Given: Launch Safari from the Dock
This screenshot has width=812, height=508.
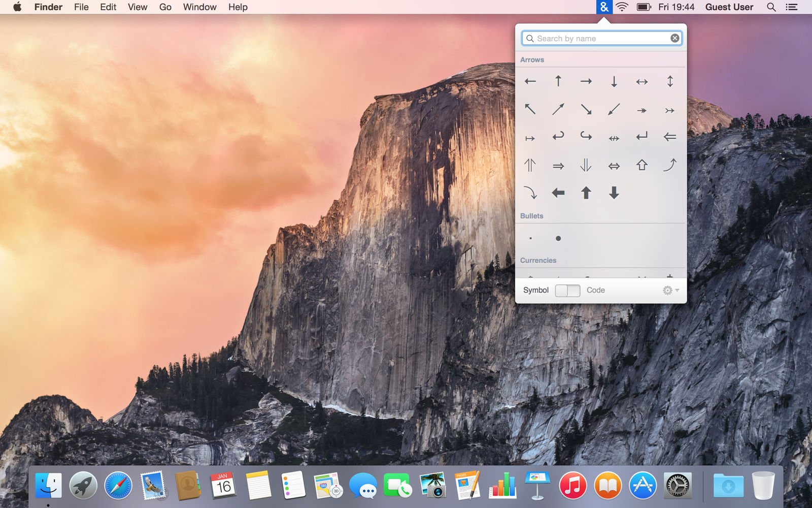Looking at the screenshot, I should point(118,486).
